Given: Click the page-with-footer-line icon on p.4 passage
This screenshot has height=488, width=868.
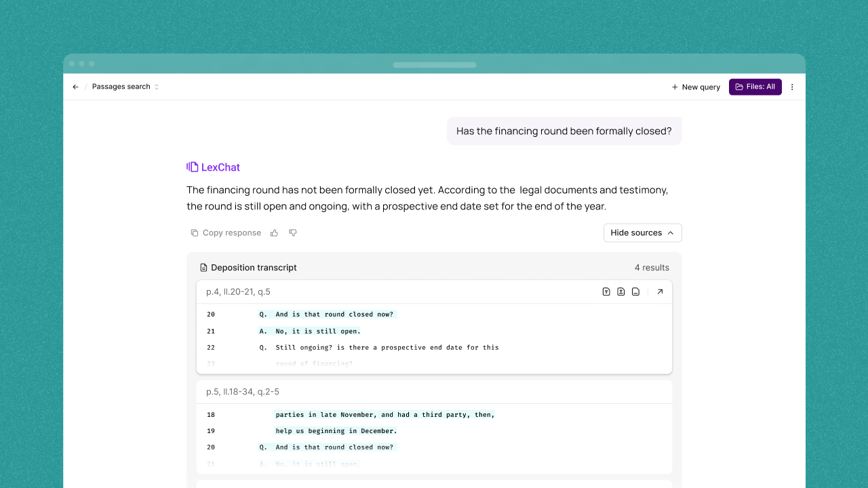Looking at the screenshot, I should coord(635,291).
